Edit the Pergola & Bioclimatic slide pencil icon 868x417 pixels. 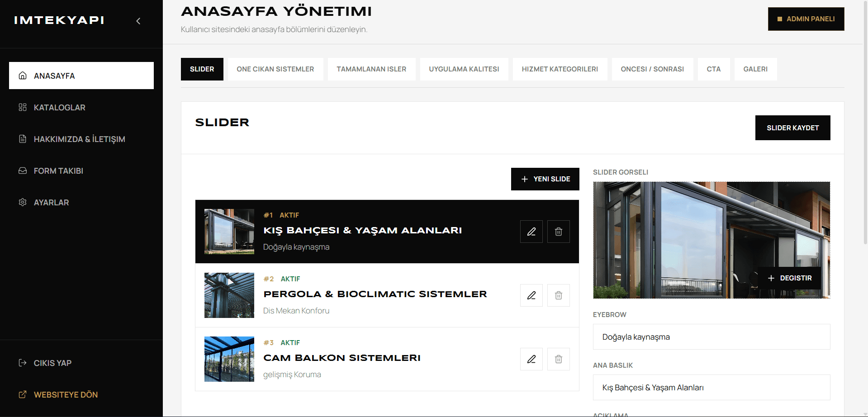click(531, 295)
